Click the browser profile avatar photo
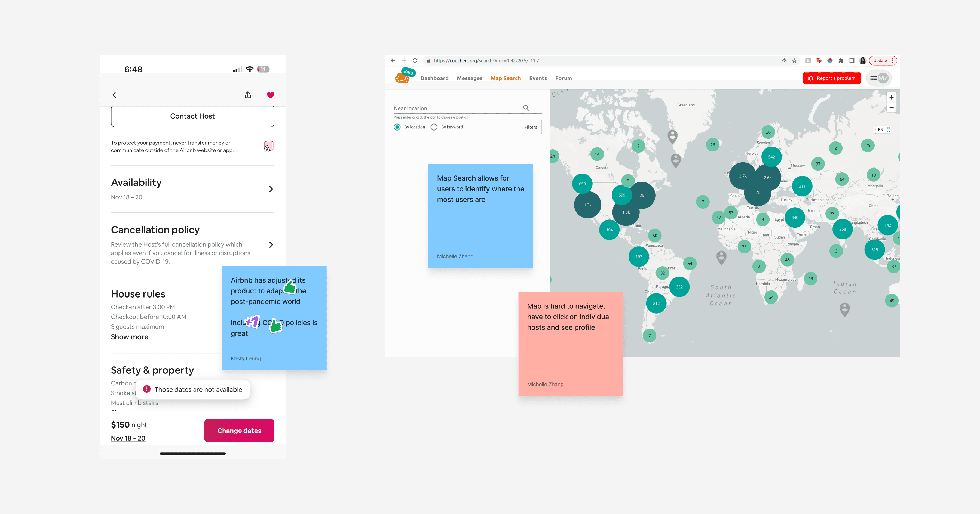Screen dimensions: 980x514 pyautogui.click(x=863, y=60)
